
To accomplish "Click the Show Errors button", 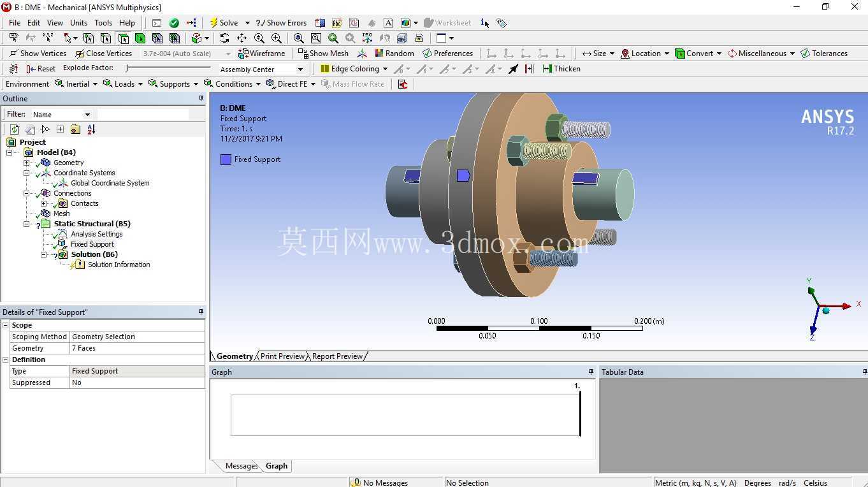I will click(x=281, y=23).
